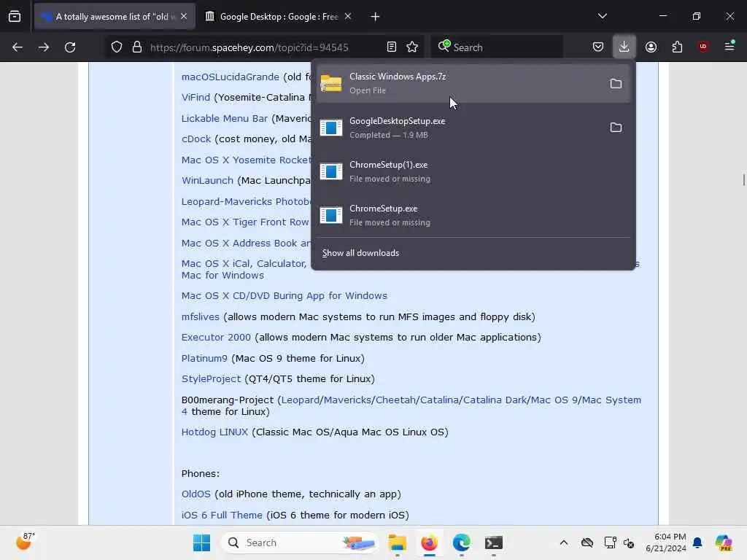Open the notification bell in the taskbar
Screen dimensions: 747x560
click(697, 542)
